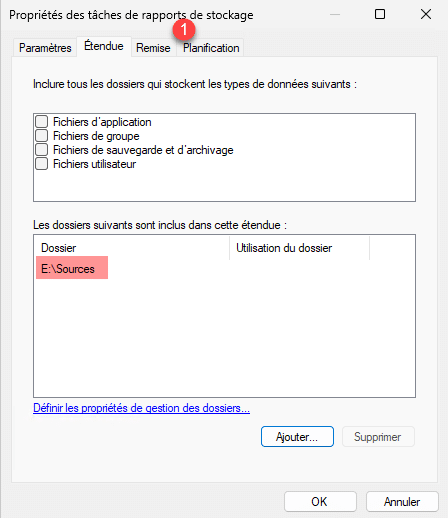Open Définir les propriétés de gestion des dossiers link

(x=142, y=408)
